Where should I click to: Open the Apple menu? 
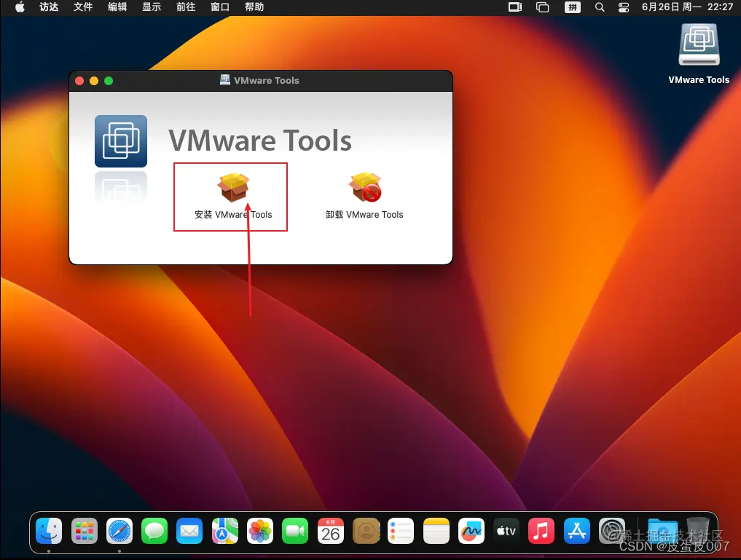pyautogui.click(x=20, y=7)
